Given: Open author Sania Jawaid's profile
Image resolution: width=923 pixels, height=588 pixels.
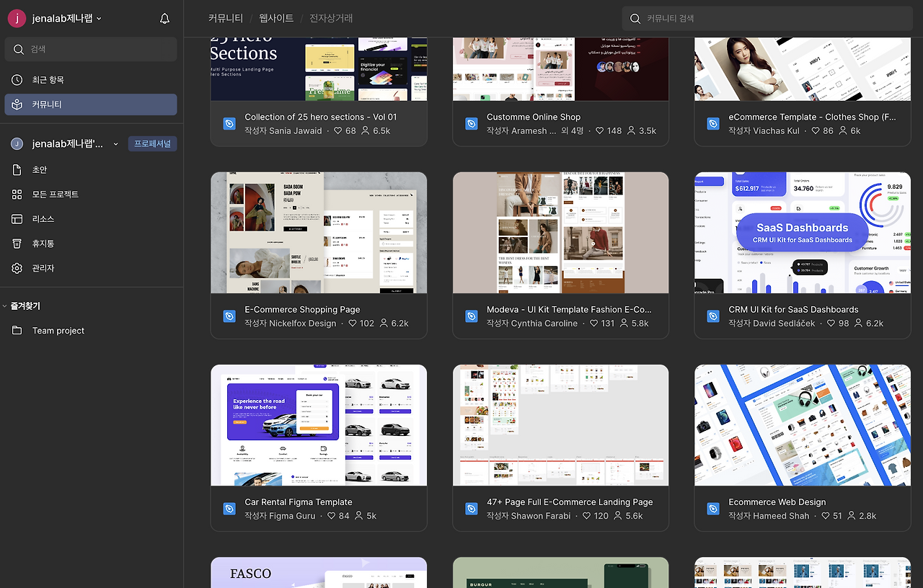Looking at the screenshot, I should [x=296, y=131].
